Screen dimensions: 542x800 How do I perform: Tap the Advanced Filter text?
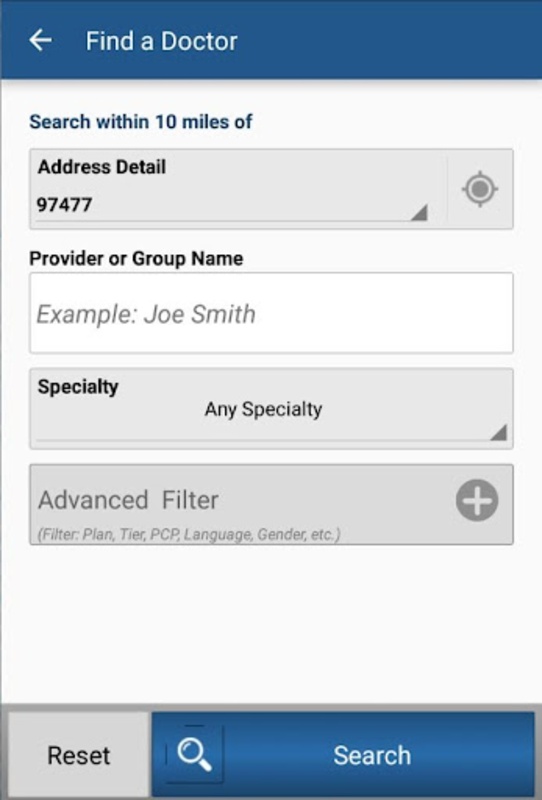(128, 500)
